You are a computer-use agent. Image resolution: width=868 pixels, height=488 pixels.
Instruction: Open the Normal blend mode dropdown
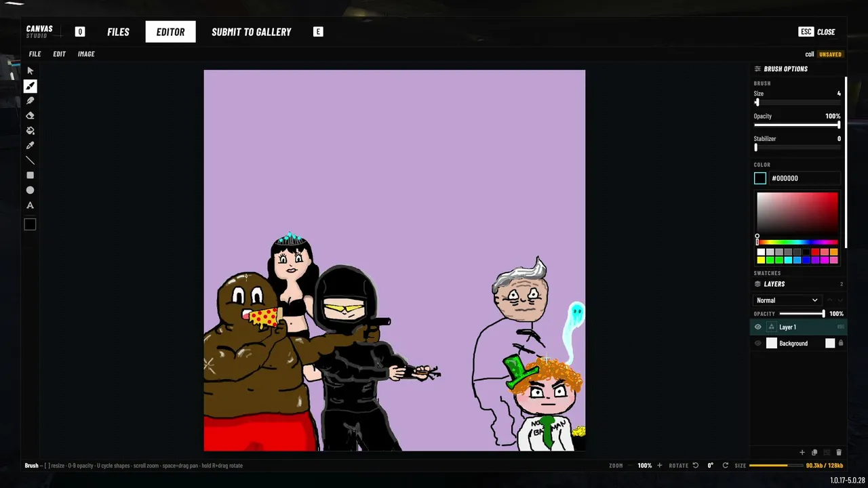coord(787,300)
